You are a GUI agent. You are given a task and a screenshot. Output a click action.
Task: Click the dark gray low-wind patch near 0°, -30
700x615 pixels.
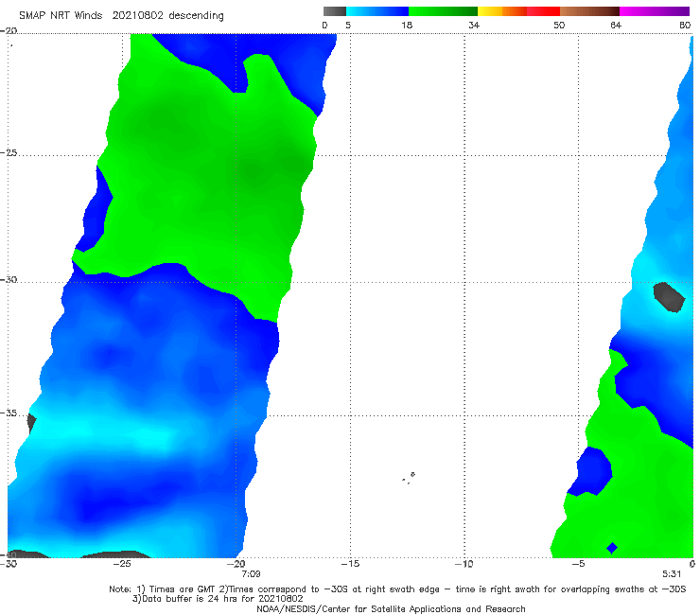(668, 297)
